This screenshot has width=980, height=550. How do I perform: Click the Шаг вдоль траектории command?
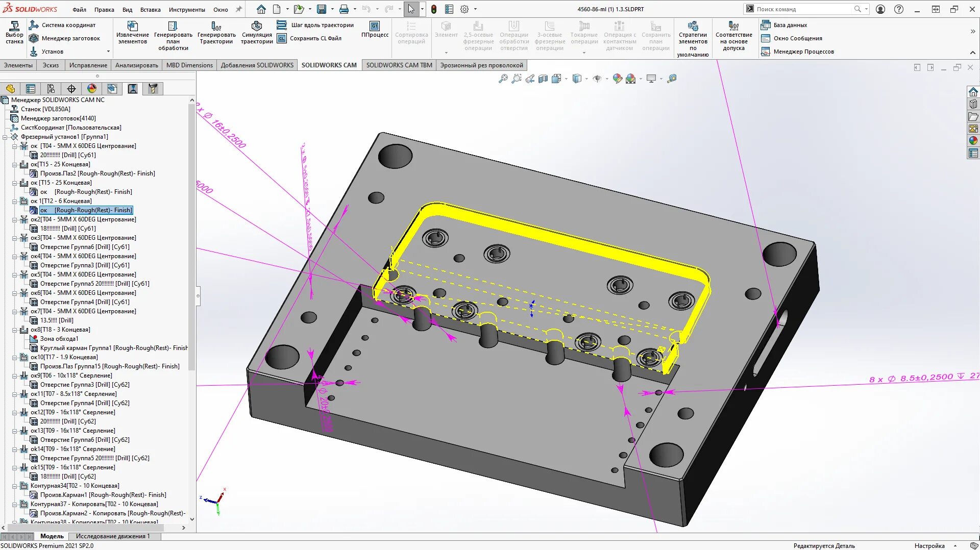pyautogui.click(x=316, y=24)
